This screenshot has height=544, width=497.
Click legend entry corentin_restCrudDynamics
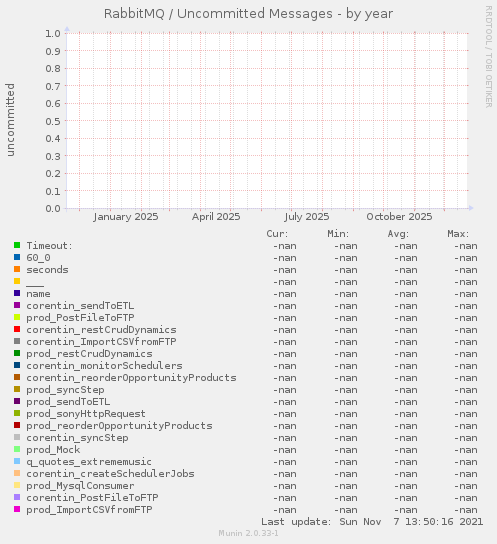[x=101, y=330]
